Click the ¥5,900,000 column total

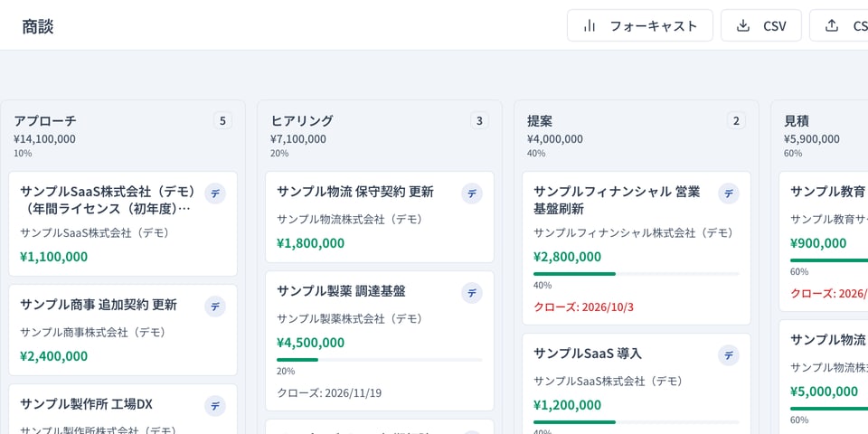point(812,139)
